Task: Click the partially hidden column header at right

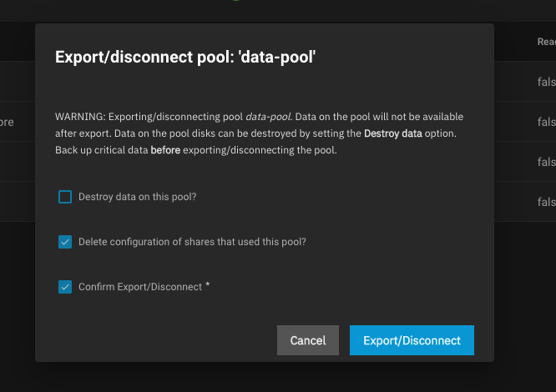Action: [x=546, y=42]
